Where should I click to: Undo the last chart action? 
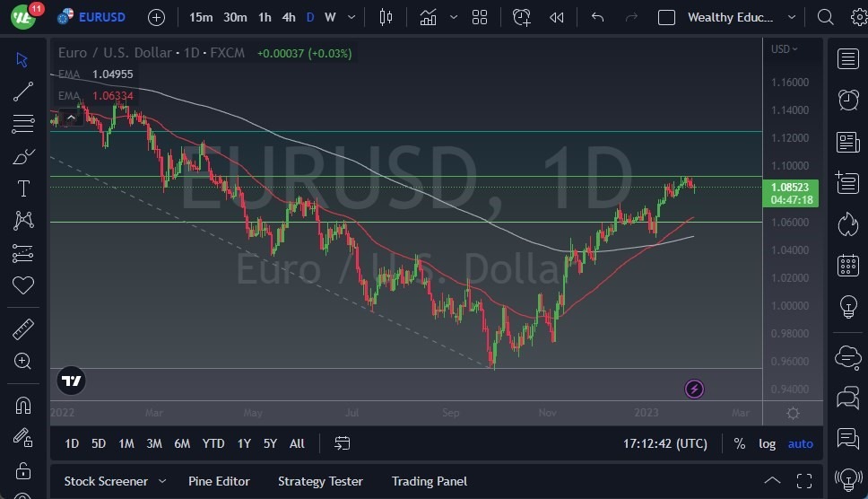597,17
